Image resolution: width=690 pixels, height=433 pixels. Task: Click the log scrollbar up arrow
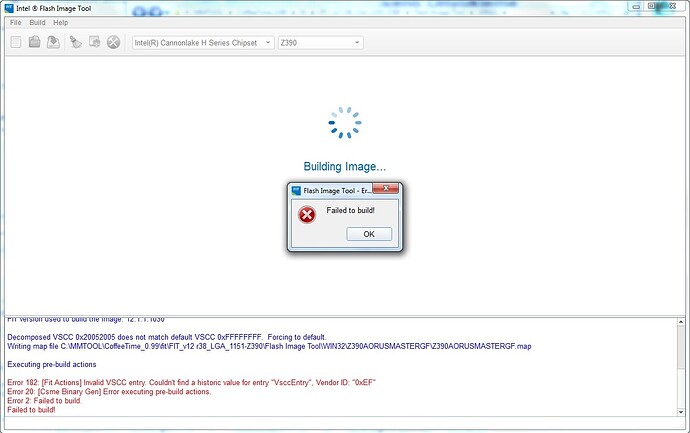click(681, 322)
